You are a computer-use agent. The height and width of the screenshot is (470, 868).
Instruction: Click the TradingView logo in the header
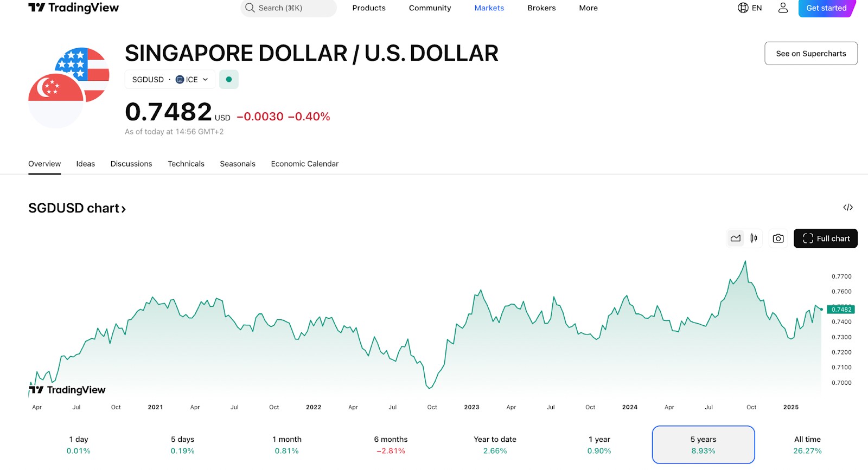pyautogui.click(x=73, y=8)
